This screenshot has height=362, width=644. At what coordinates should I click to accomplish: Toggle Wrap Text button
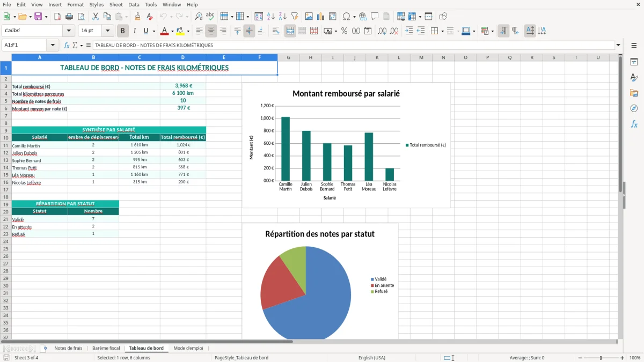point(276,31)
